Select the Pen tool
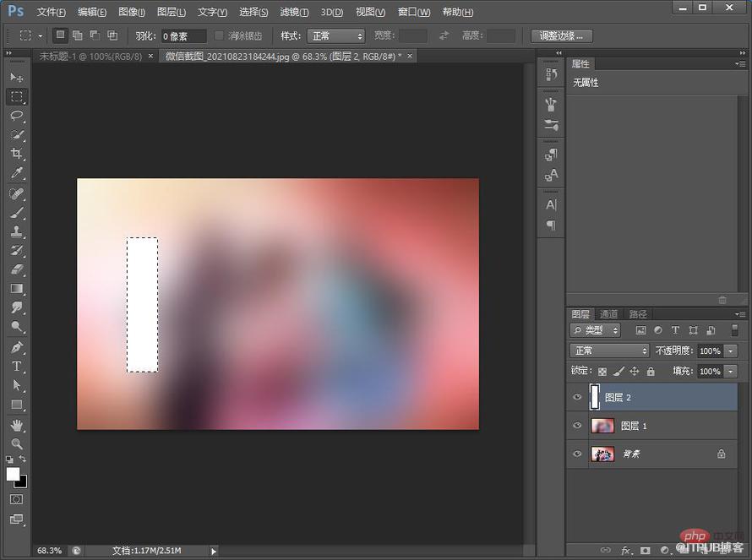752x560 pixels. click(17, 347)
